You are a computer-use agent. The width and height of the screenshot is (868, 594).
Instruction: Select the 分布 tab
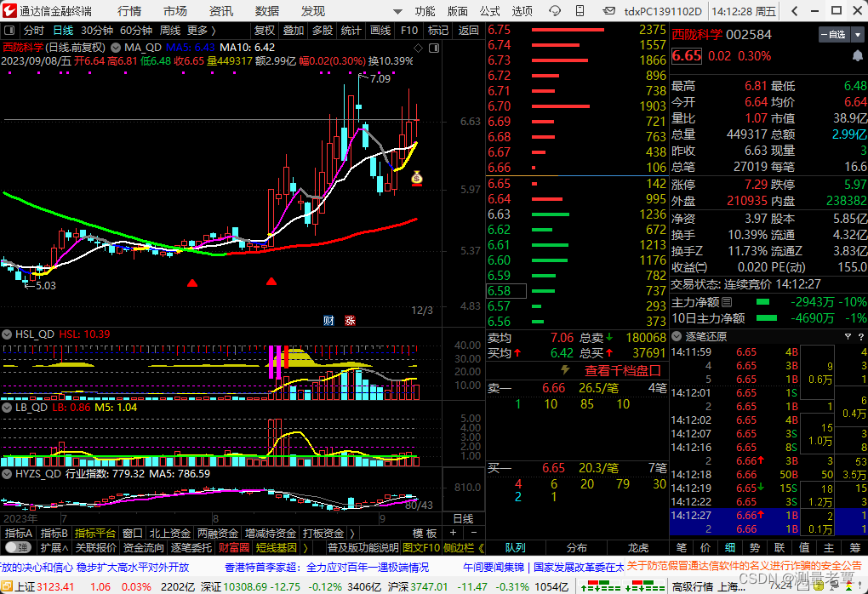click(x=576, y=547)
